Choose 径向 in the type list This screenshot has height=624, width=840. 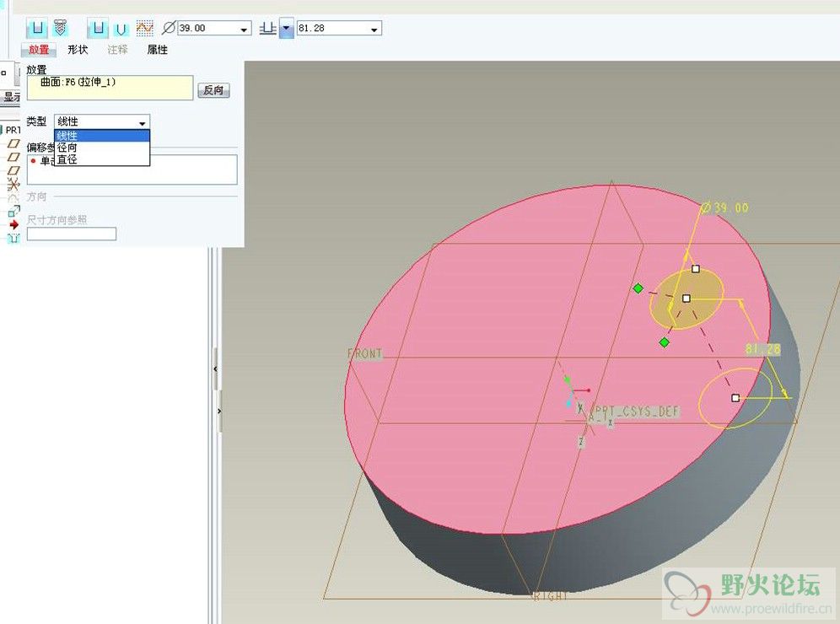pyautogui.click(x=102, y=148)
